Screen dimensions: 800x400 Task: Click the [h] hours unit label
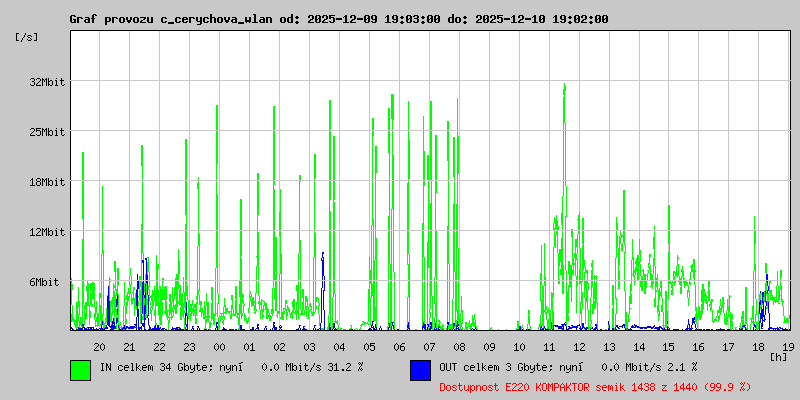point(778,356)
